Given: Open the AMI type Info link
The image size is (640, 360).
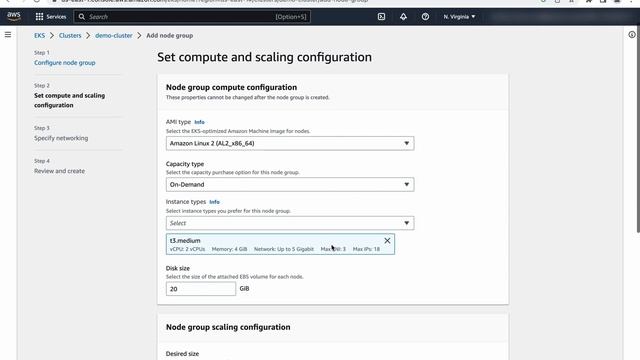Looking at the screenshot, I should point(199,122).
